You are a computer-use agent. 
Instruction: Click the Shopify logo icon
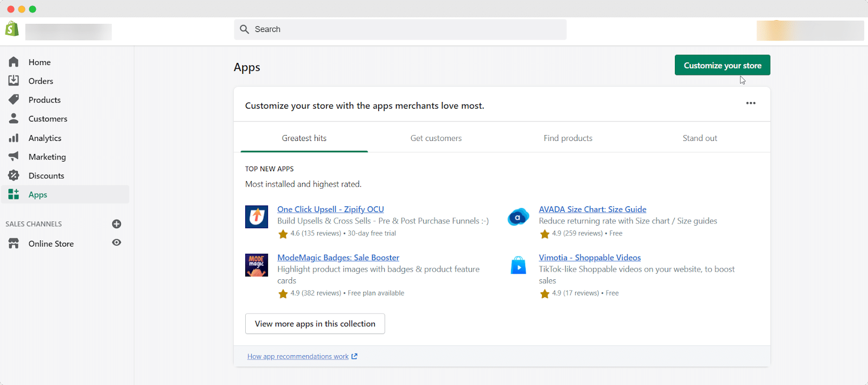[12, 29]
